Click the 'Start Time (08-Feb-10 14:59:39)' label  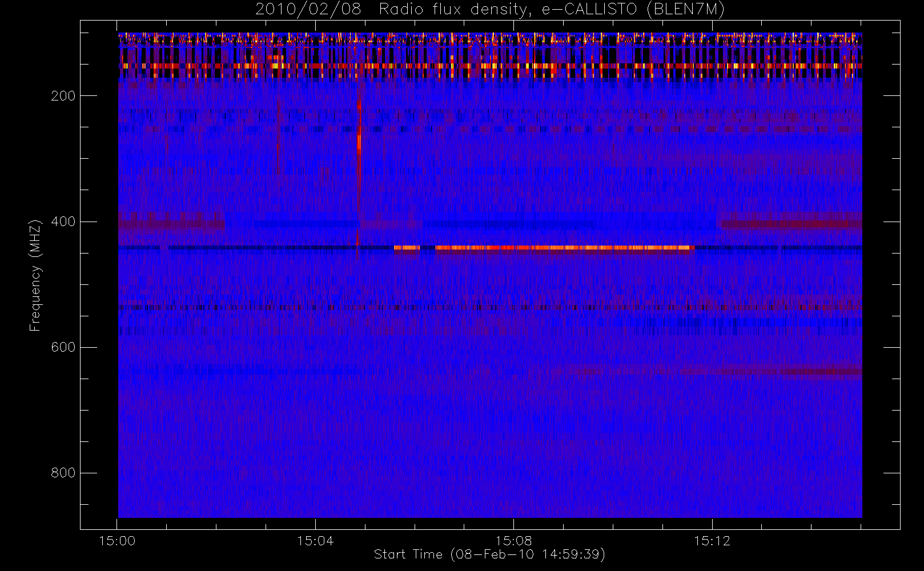[489, 554]
